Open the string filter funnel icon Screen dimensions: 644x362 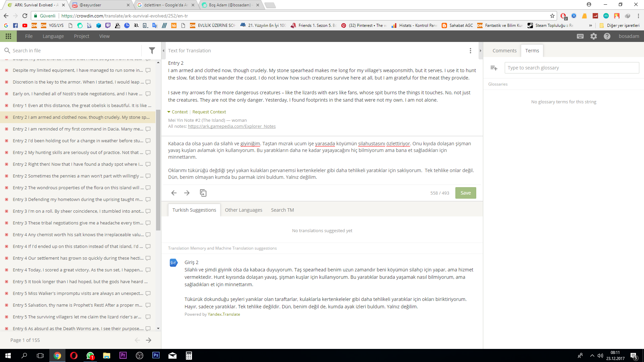(152, 51)
